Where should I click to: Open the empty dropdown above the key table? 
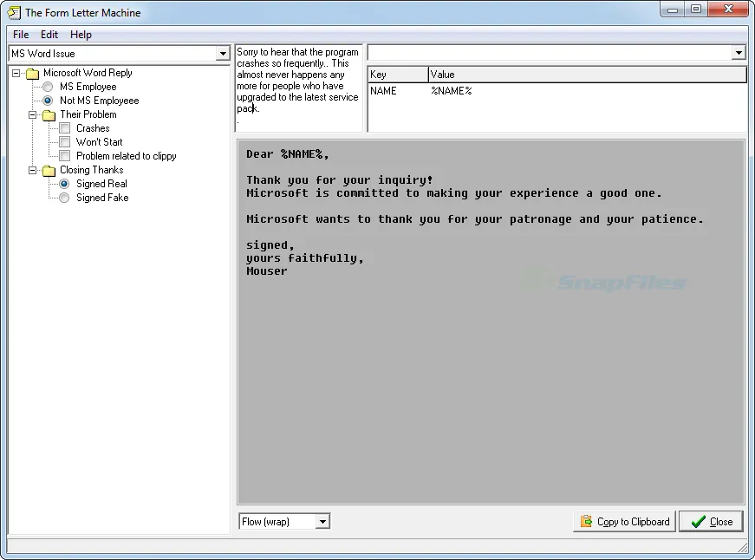pyautogui.click(x=739, y=53)
